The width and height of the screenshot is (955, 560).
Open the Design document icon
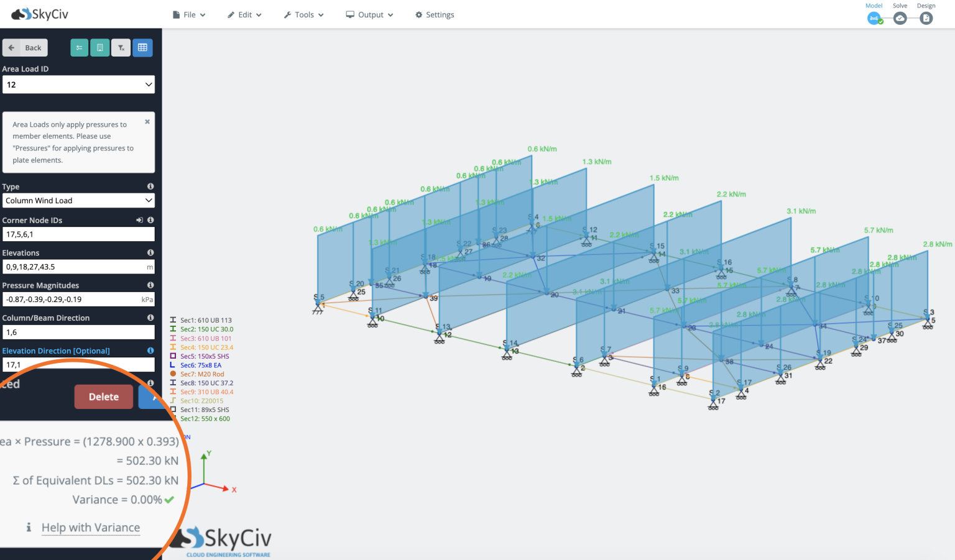coord(926,18)
